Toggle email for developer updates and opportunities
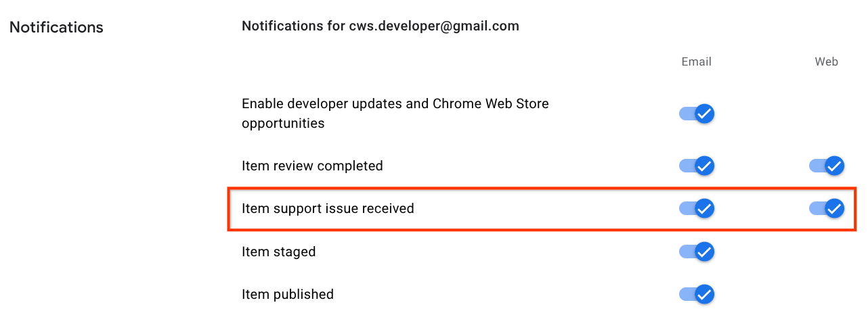The width and height of the screenshot is (868, 334). coord(697,114)
